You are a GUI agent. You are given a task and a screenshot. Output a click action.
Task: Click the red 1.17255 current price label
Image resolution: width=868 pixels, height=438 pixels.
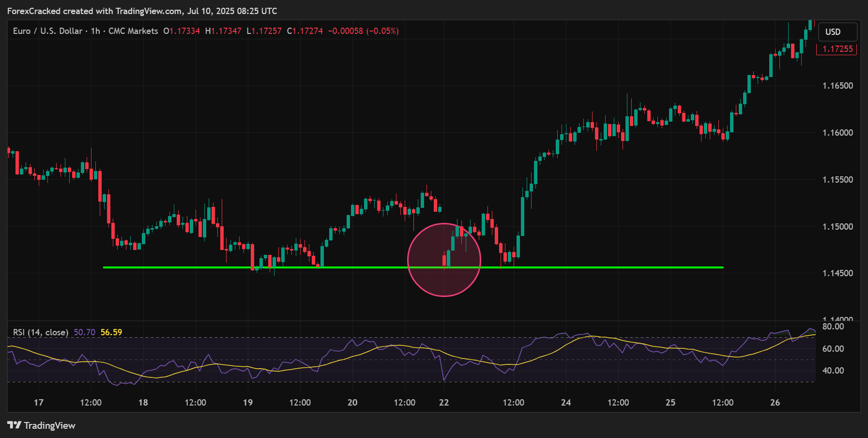pos(837,49)
